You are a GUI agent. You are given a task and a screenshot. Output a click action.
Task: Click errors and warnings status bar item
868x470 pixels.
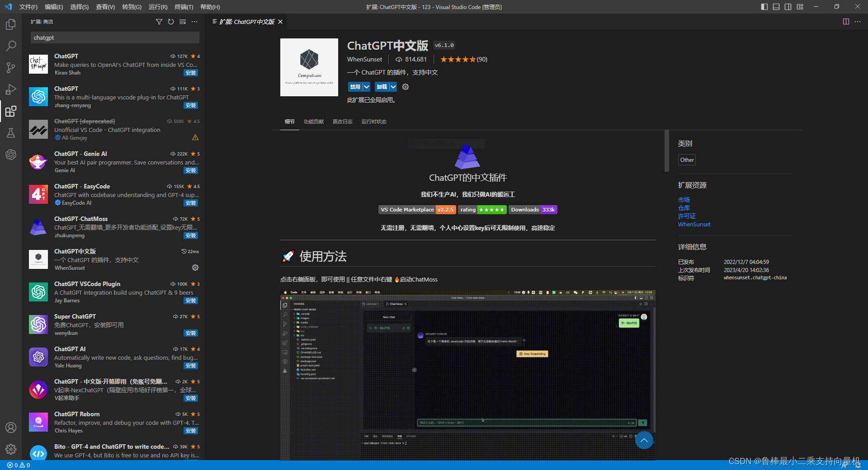[19, 465]
